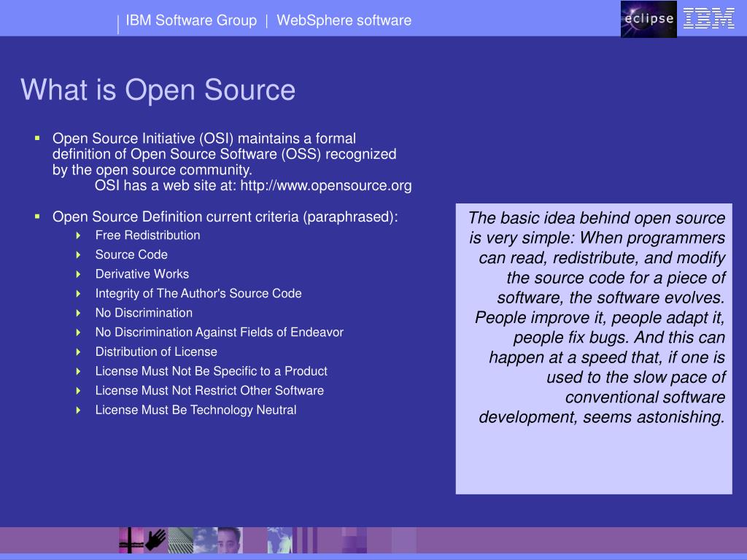Click the Open Source Definition current criteria line
747x560 pixels.
(x=225, y=217)
